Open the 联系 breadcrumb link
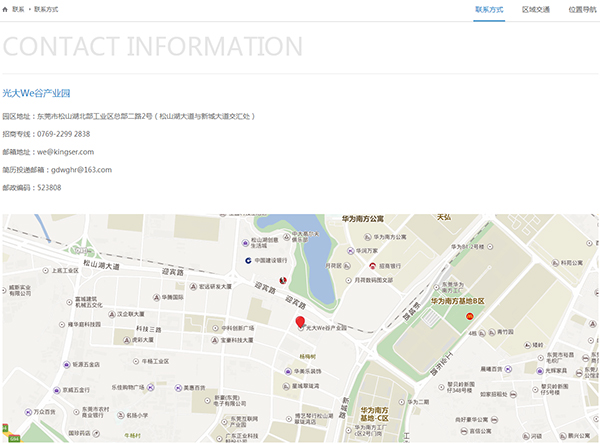 click(18, 10)
